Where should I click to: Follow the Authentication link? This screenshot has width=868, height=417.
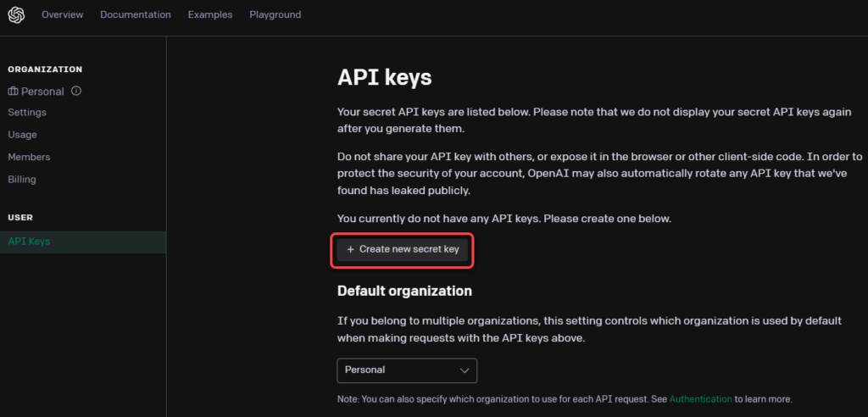(700, 398)
